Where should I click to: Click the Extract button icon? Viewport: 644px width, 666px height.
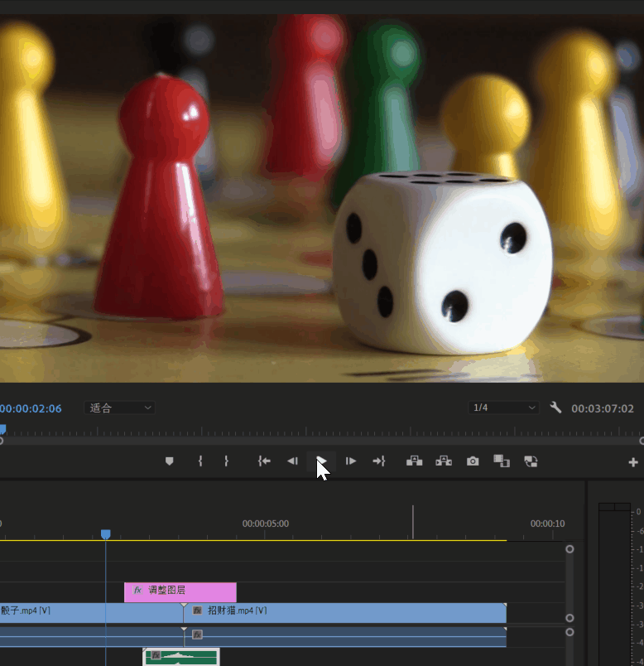click(x=444, y=461)
